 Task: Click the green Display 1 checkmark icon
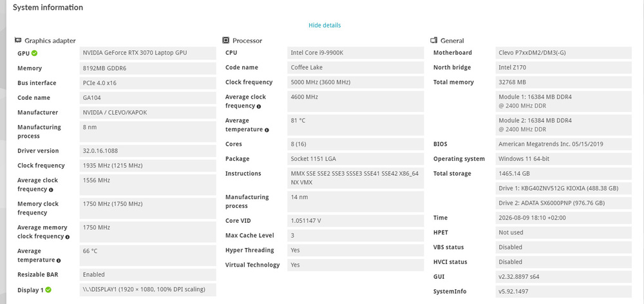48,290
